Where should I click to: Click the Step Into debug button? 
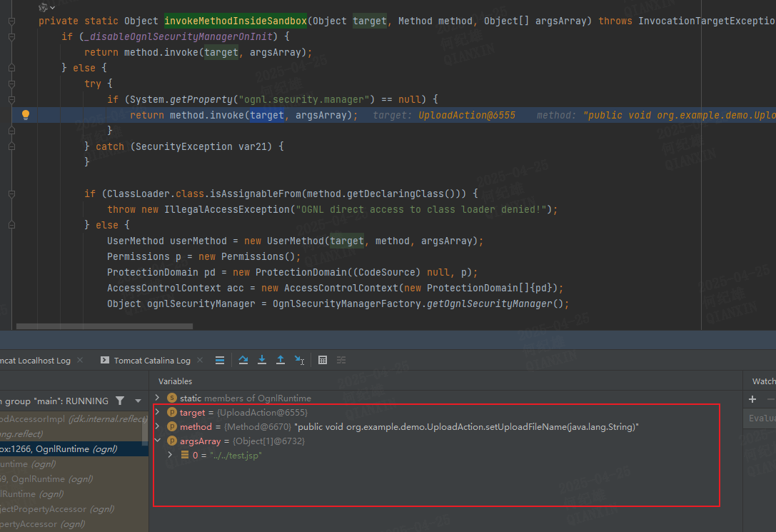(262, 361)
